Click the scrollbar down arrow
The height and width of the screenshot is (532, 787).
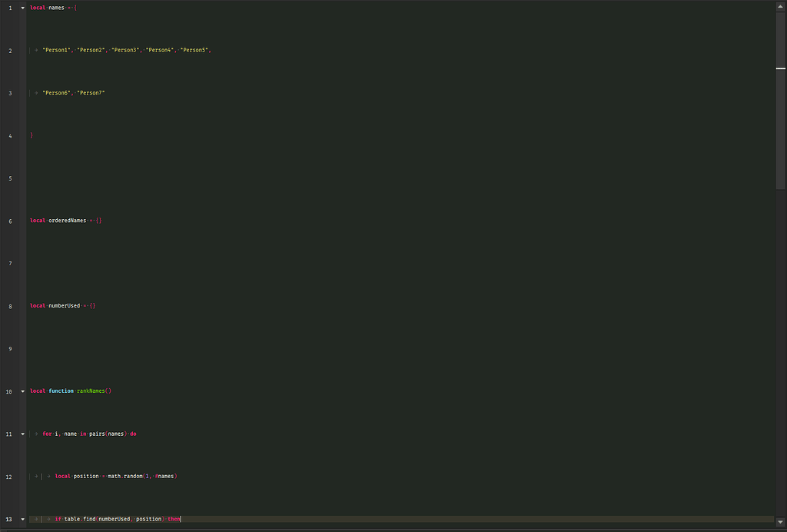pyautogui.click(x=782, y=522)
